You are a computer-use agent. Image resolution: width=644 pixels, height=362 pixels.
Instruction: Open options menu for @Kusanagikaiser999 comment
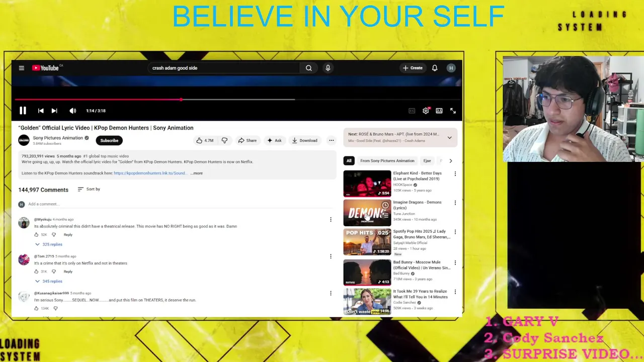(x=331, y=293)
